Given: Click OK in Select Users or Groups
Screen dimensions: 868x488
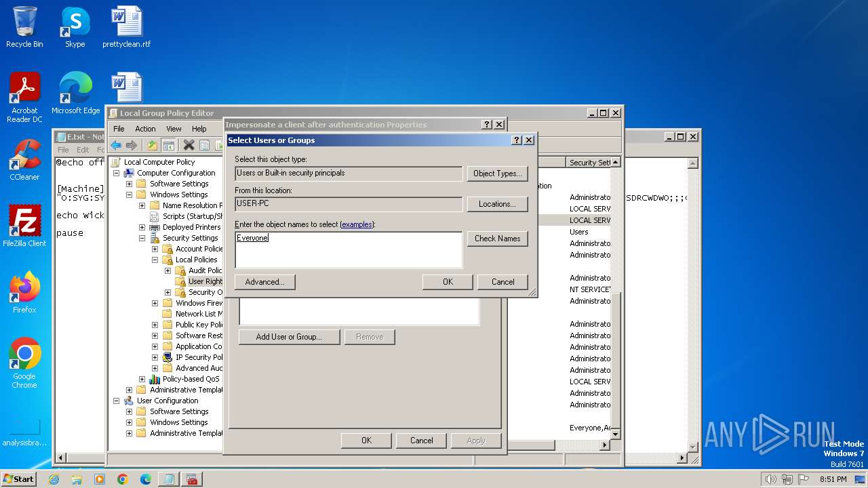Looking at the screenshot, I should pyautogui.click(x=448, y=282).
